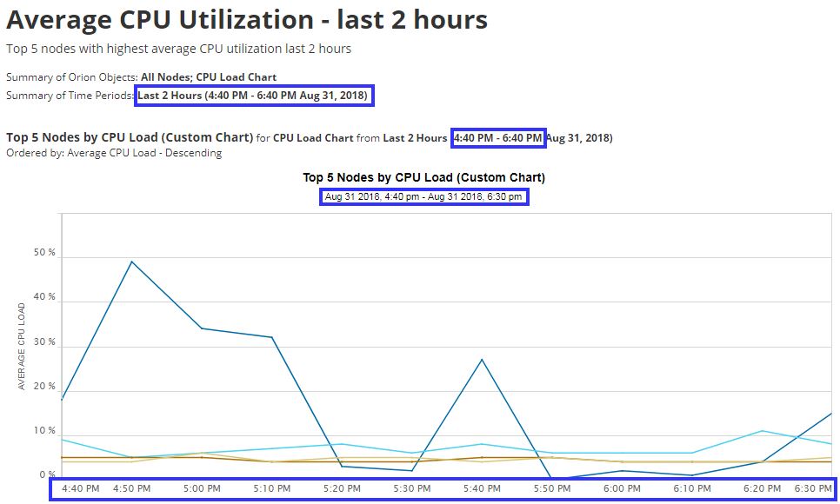The image size is (840, 504).
Task: Open the Average CPU Utilization page title
Action: (246, 19)
